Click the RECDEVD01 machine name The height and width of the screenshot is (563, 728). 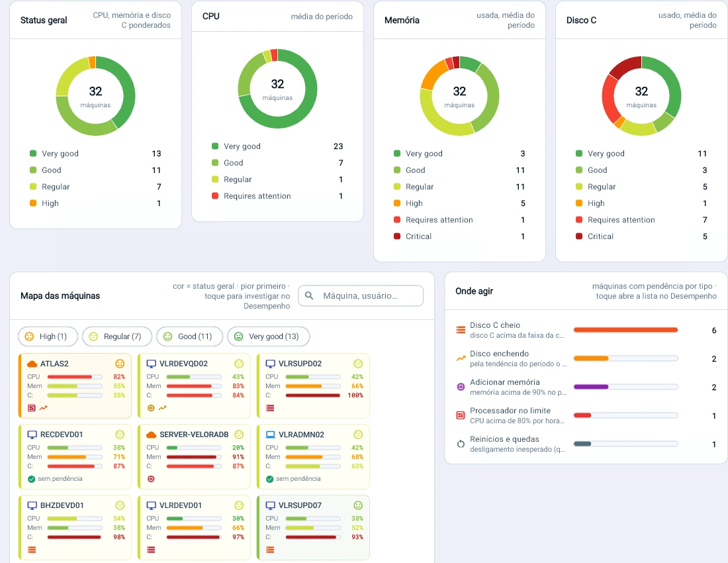click(62, 435)
